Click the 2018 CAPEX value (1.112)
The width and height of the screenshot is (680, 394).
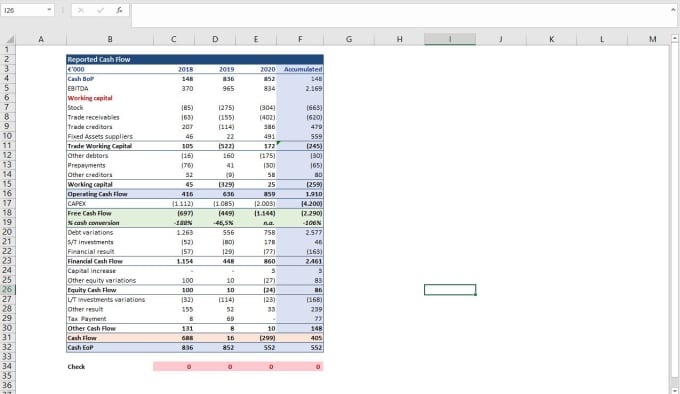(174, 203)
